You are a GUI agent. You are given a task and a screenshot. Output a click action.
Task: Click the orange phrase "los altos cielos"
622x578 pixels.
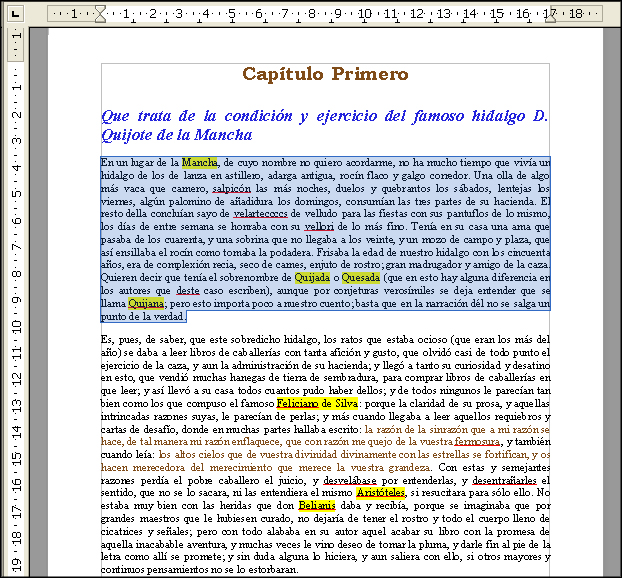pyautogui.click(x=194, y=455)
